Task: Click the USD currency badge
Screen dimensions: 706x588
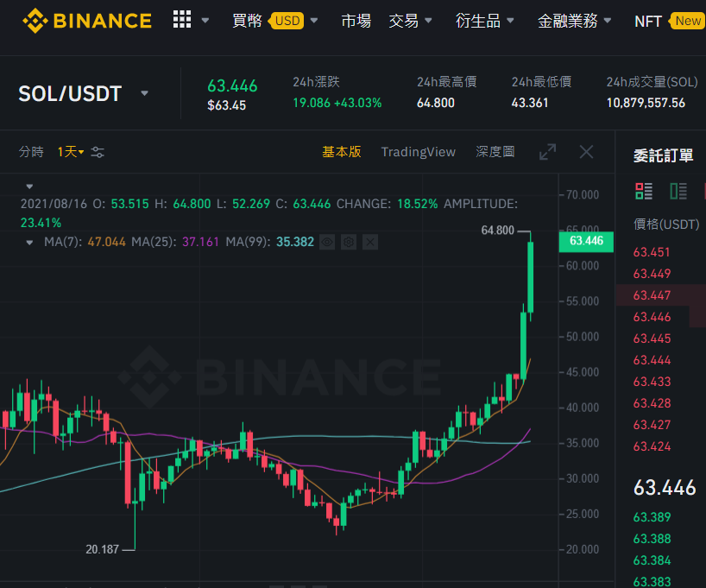Action: tap(287, 21)
